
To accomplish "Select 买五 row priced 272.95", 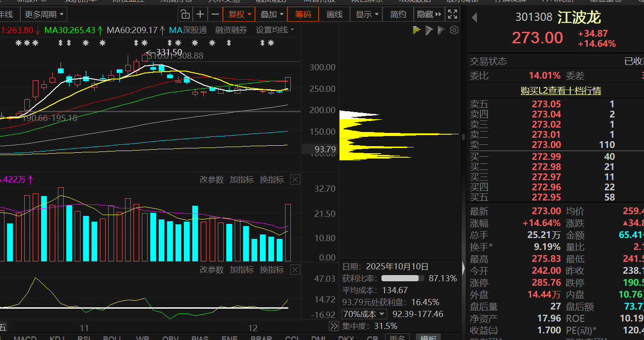I will click(x=555, y=197).
